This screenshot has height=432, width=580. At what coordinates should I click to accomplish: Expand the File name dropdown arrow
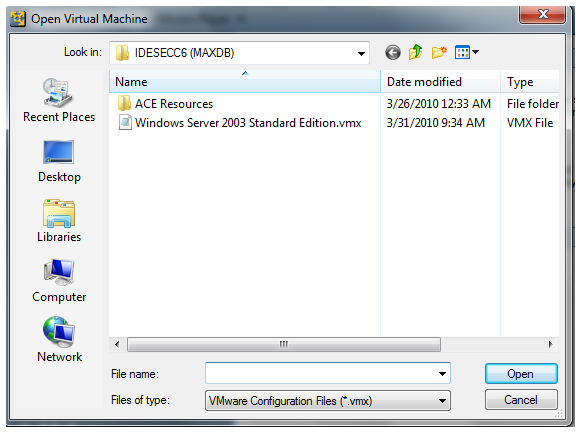(x=442, y=374)
